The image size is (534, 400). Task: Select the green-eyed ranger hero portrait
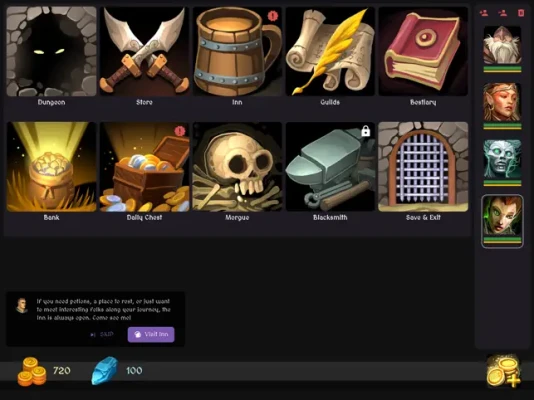click(x=502, y=217)
